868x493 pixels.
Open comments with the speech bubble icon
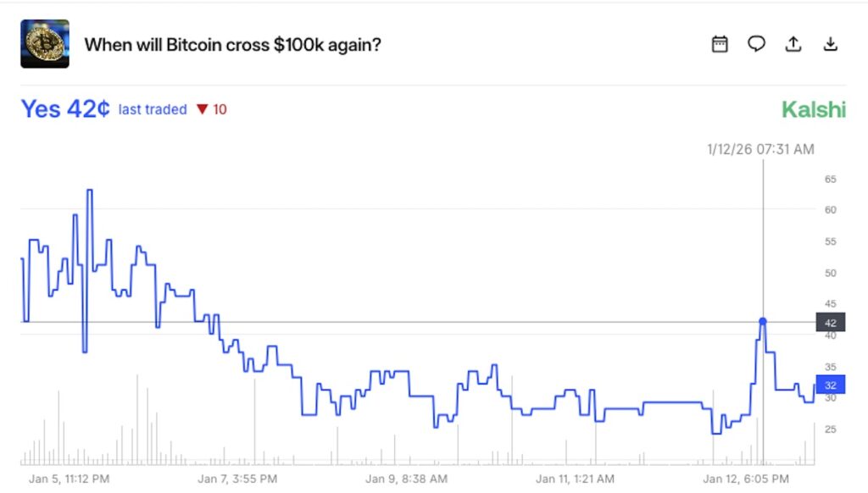tap(756, 44)
